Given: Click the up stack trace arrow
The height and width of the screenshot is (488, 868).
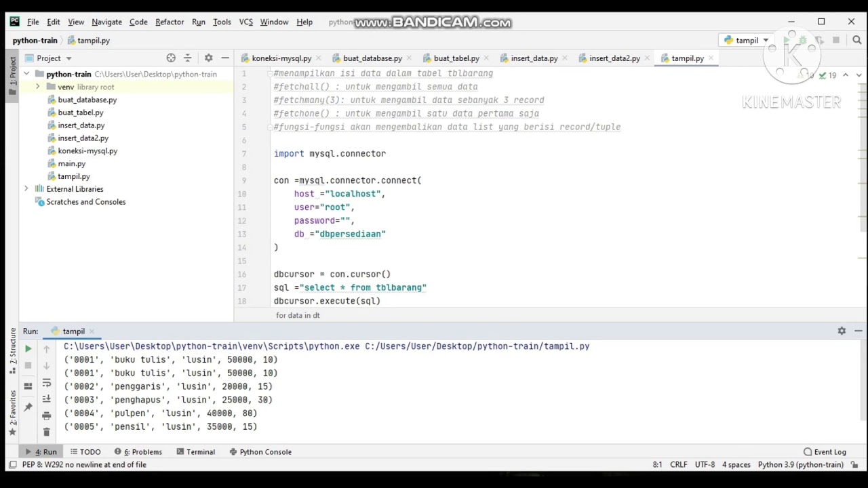Looking at the screenshot, I should point(46,349).
